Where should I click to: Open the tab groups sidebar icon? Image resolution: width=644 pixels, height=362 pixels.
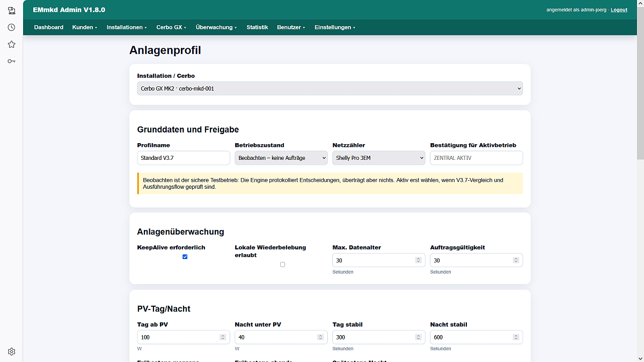[11, 10]
